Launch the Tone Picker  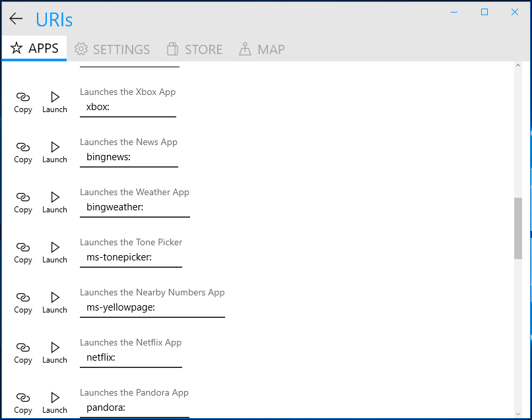(55, 253)
